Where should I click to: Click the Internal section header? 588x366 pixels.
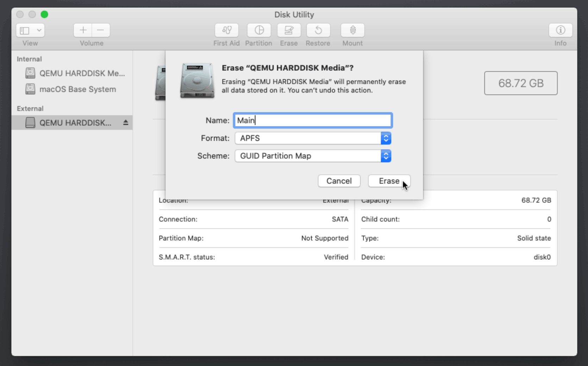click(29, 59)
